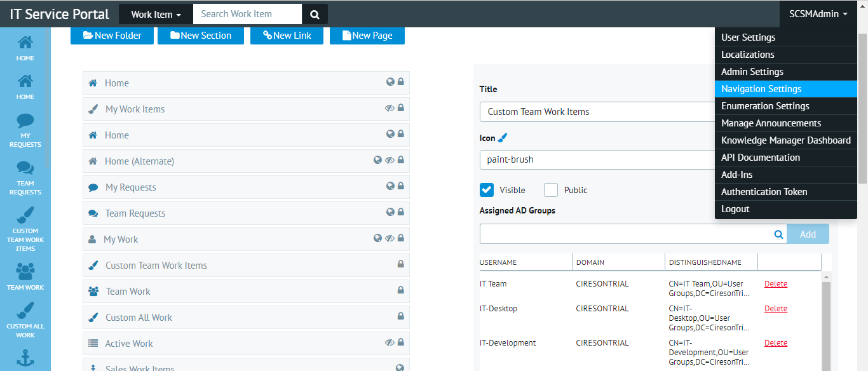Click the lock icon on Team Work row
The height and width of the screenshot is (371, 868).
(400, 290)
